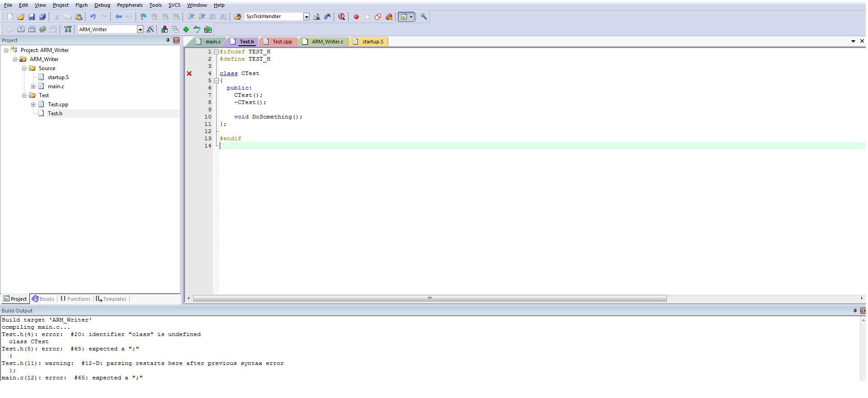Show the Templates tab in the project pane
Screen dimensions: 868x398
click(111, 299)
